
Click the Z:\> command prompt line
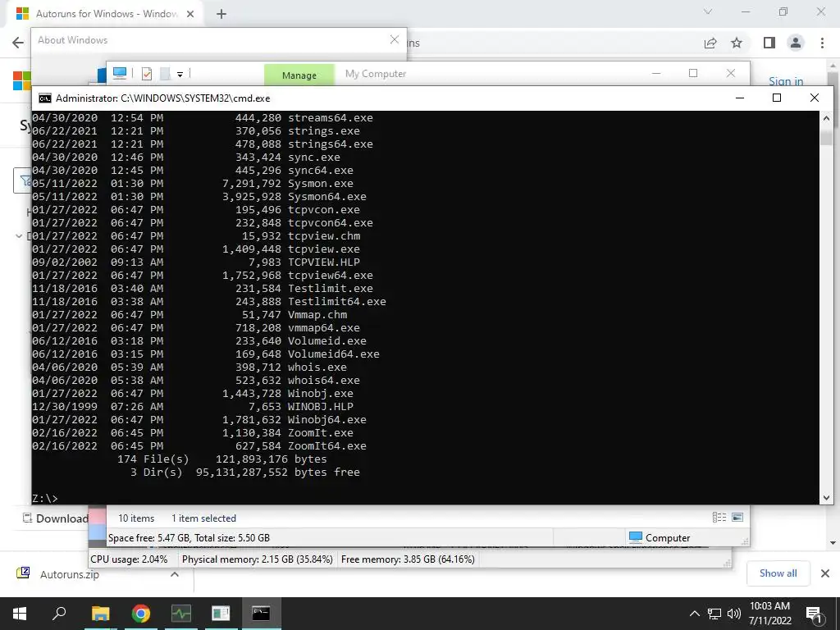coord(45,498)
